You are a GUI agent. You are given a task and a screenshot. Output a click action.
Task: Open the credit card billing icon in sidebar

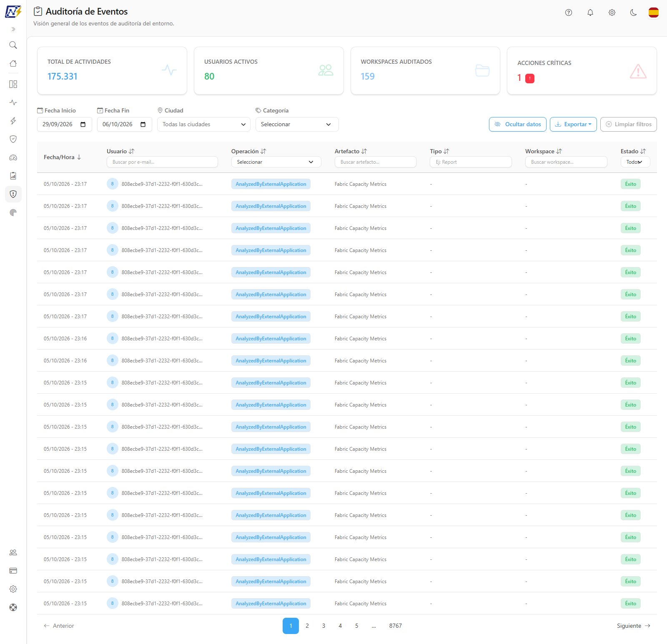13,571
